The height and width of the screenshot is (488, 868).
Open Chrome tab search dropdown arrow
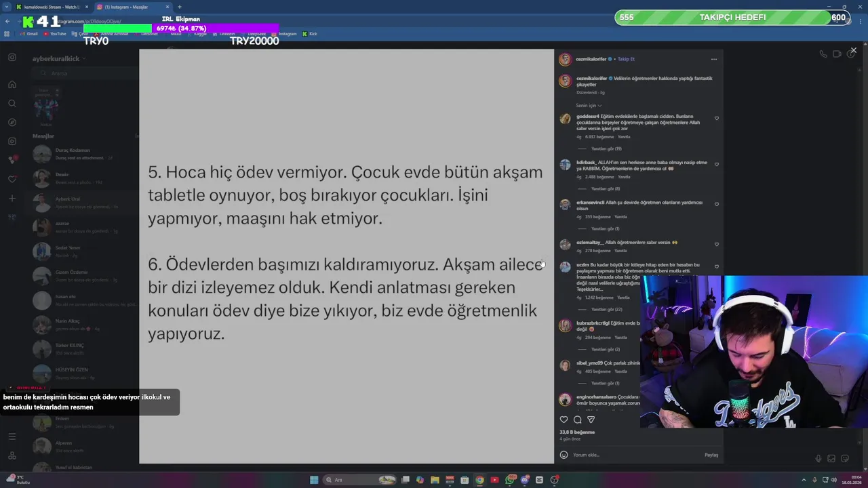(7, 7)
